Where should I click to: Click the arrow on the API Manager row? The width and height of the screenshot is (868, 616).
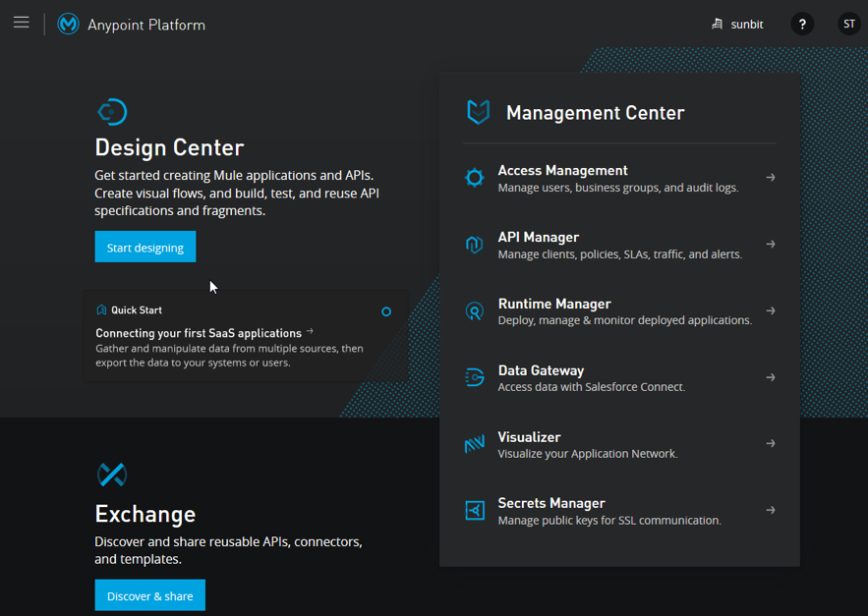point(771,244)
